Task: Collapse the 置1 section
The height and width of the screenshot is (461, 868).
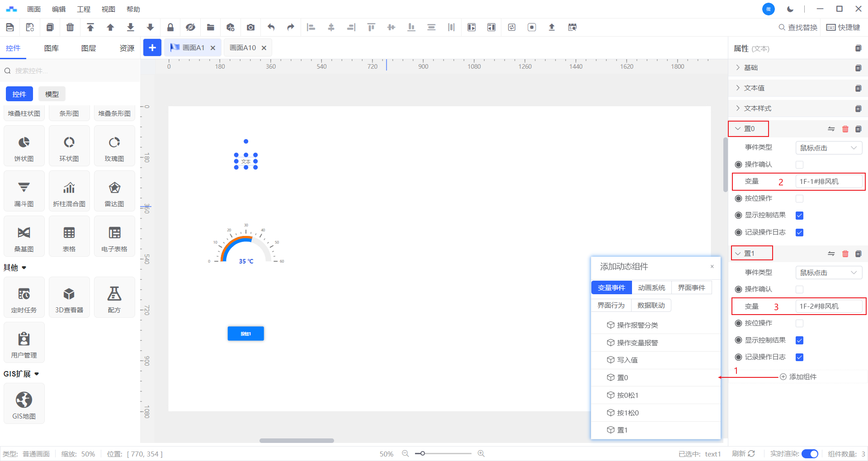Action: coord(738,254)
